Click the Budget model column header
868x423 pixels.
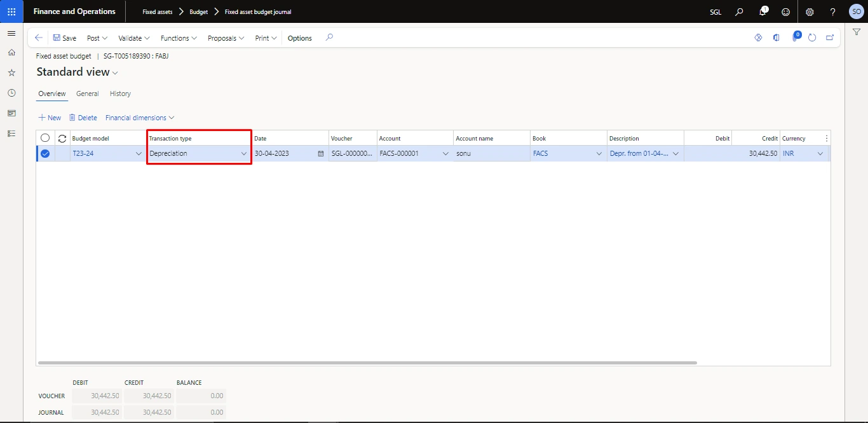click(107, 138)
